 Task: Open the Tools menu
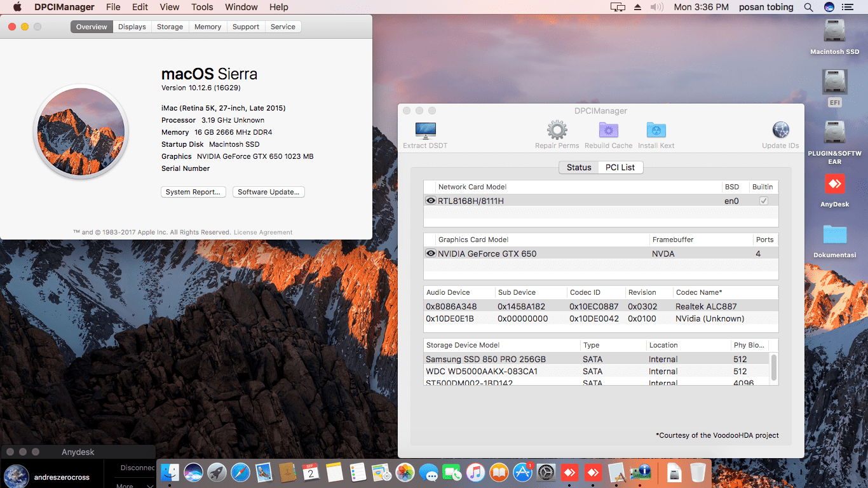pos(202,7)
